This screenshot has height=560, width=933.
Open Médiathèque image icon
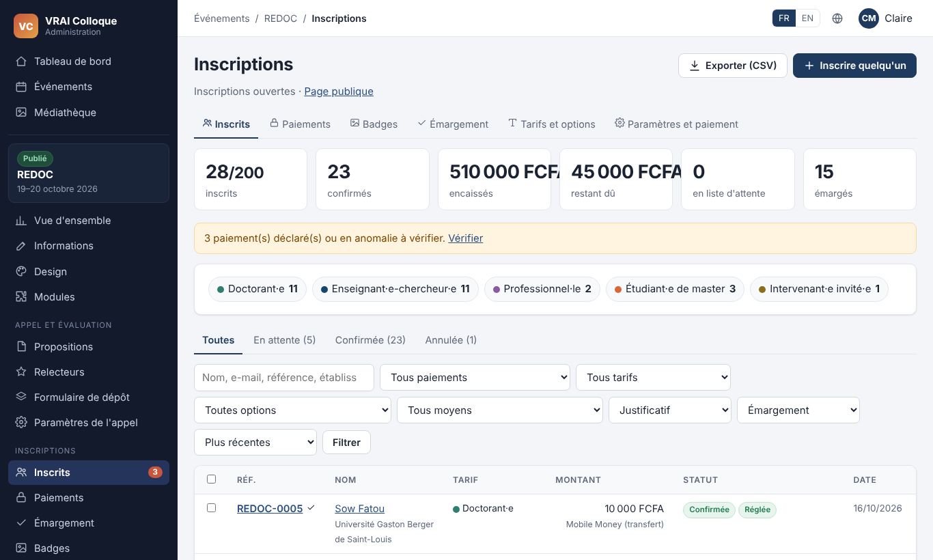(x=21, y=112)
